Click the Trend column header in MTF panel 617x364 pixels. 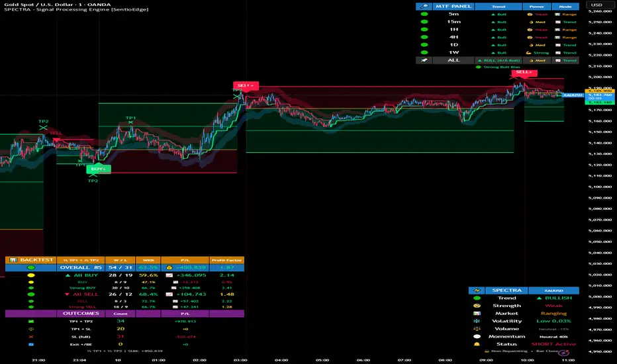pos(498,7)
